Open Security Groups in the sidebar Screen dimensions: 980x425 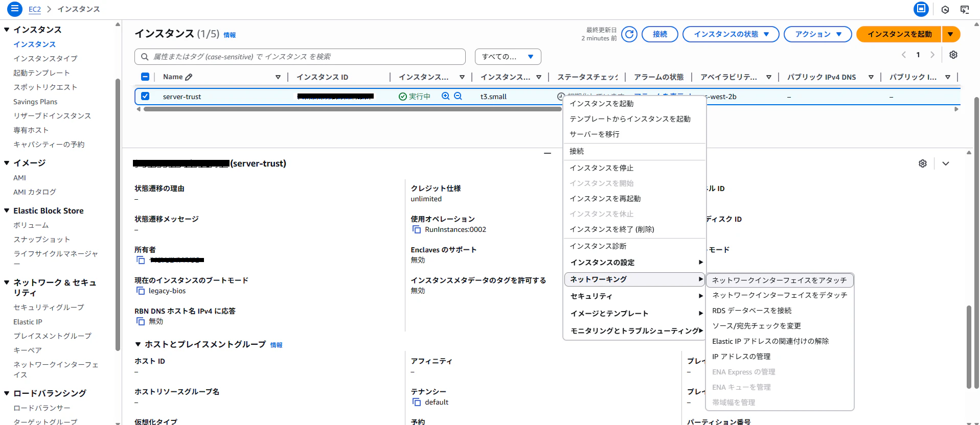pyautogui.click(x=49, y=308)
